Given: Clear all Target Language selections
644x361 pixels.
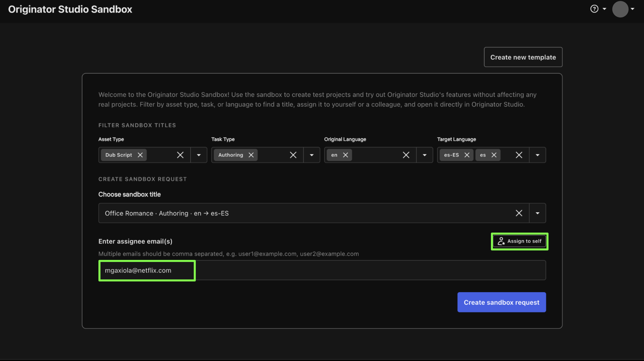Looking at the screenshot, I should point(519,155).
